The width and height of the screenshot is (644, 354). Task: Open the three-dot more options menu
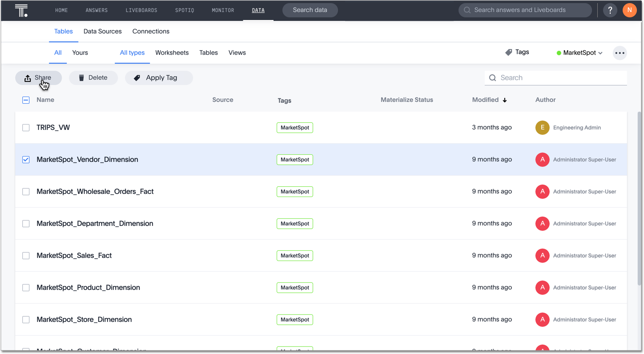click(620, 53)
